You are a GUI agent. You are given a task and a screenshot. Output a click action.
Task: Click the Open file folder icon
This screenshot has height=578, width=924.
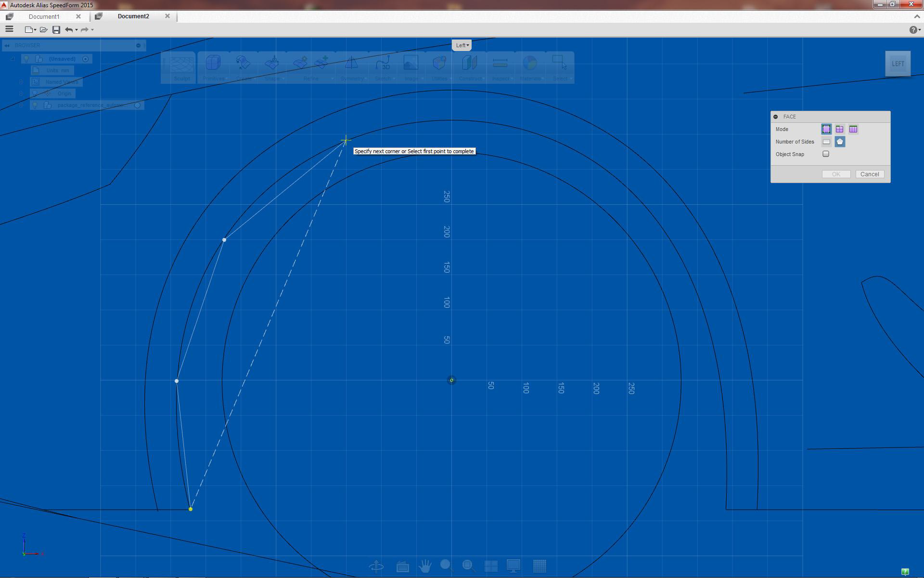tap(43, 30)
